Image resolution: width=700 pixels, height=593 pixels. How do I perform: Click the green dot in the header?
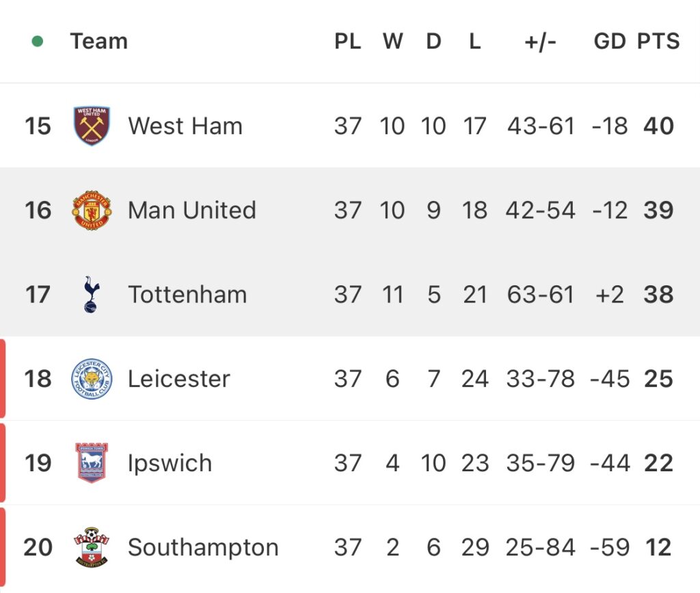tap(38, 42)
